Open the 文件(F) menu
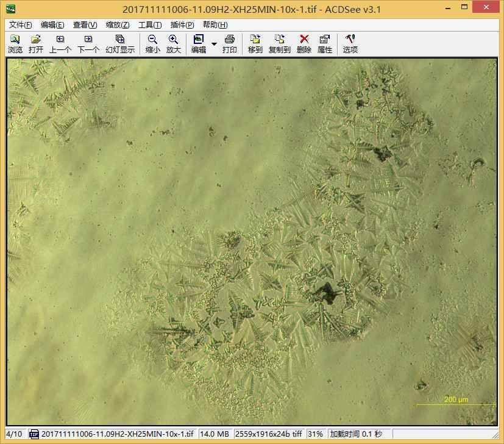The image size is (504, 444). click(20, 25)
